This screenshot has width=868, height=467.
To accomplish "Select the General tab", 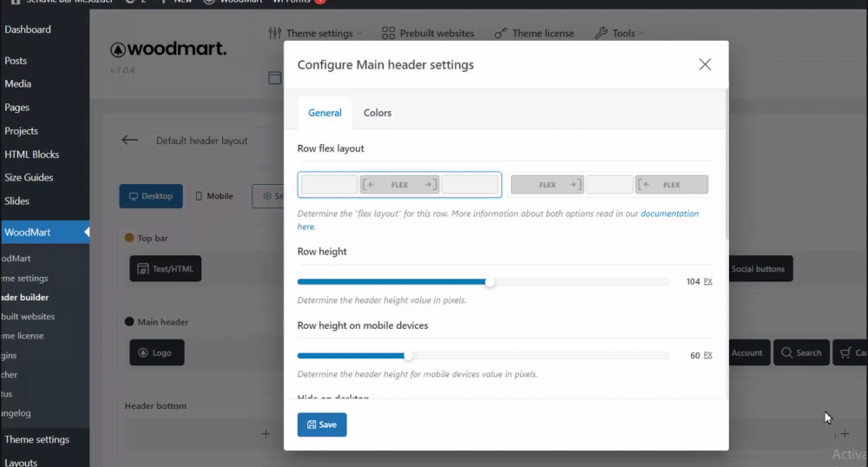I will click(x=325, y=112).
